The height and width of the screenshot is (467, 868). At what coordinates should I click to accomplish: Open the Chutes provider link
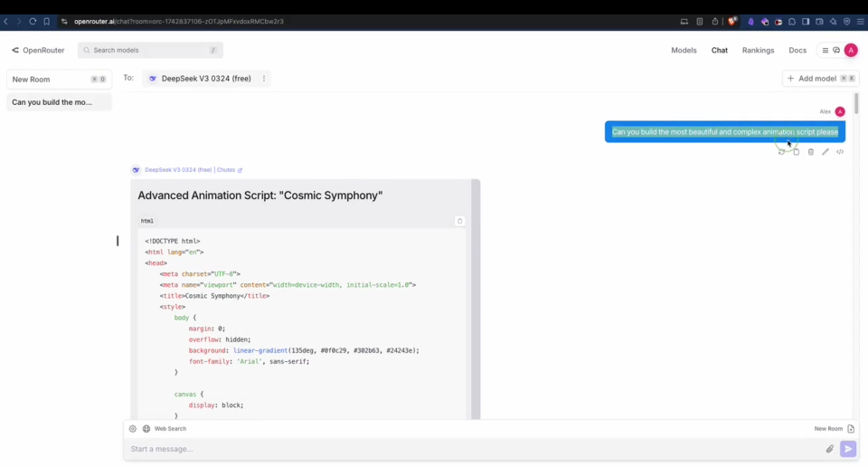(229, 170)
